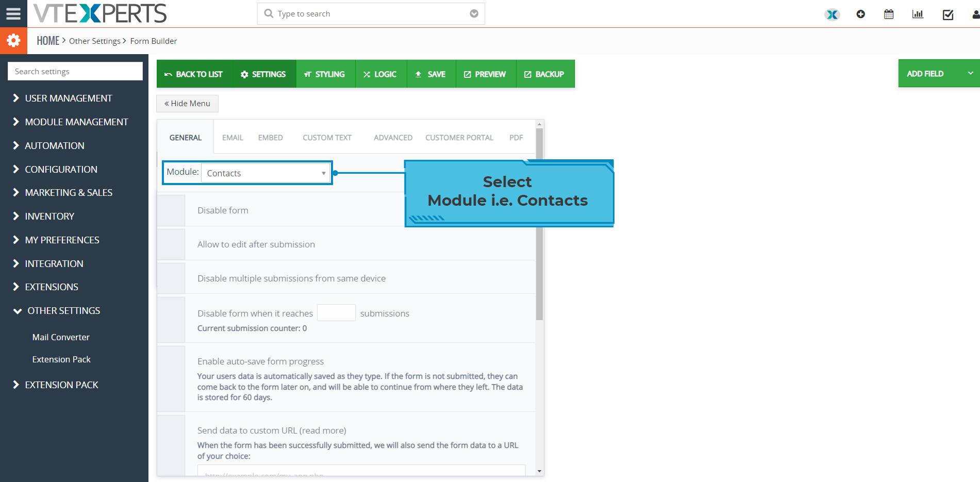Open the Logic editor
This screenshot has width=980, height=482.
(x=380, y=74)
